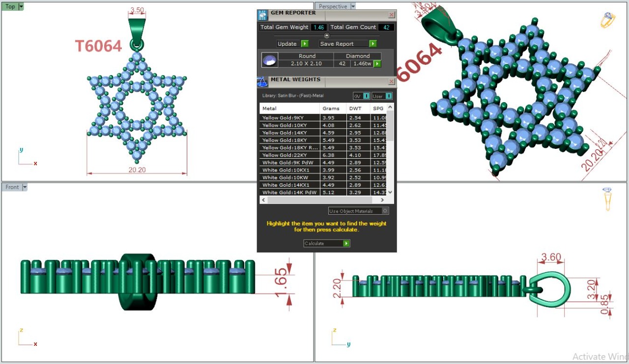This screenshot has height=364, width=629.
Task: Click green arrow in the 1.46tw diamond row
Action: pos(377,64)
